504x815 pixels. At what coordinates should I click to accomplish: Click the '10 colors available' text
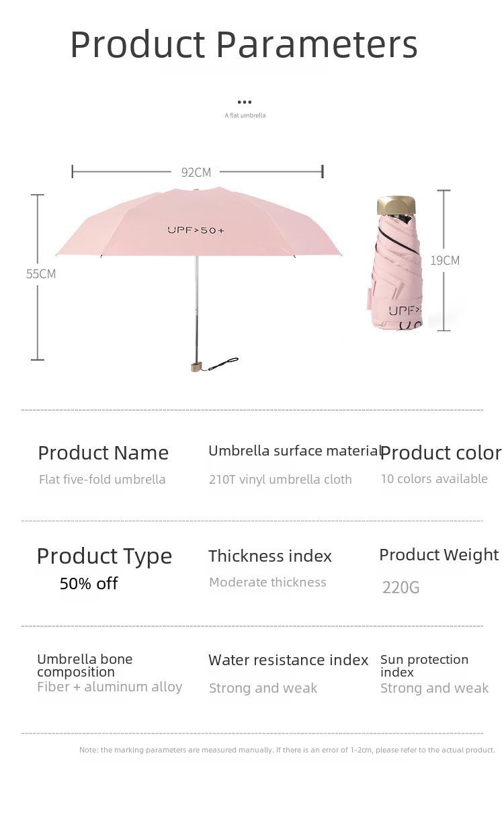click(434, 478)
